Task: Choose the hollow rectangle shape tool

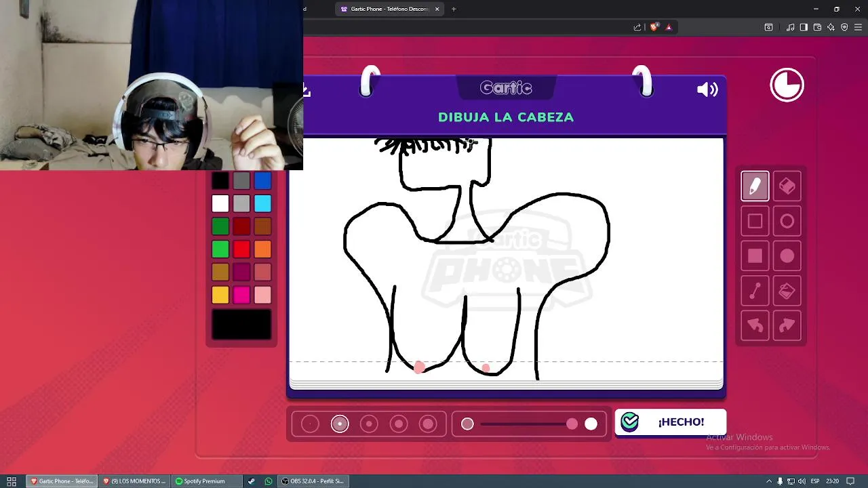Action: 755,221
